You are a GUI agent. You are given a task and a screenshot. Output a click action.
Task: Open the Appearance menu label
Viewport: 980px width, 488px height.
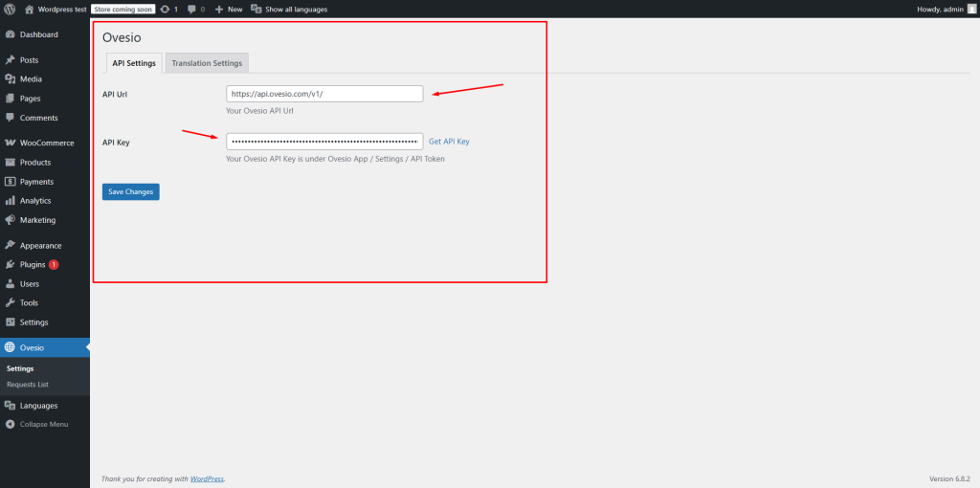coord(40,246)
